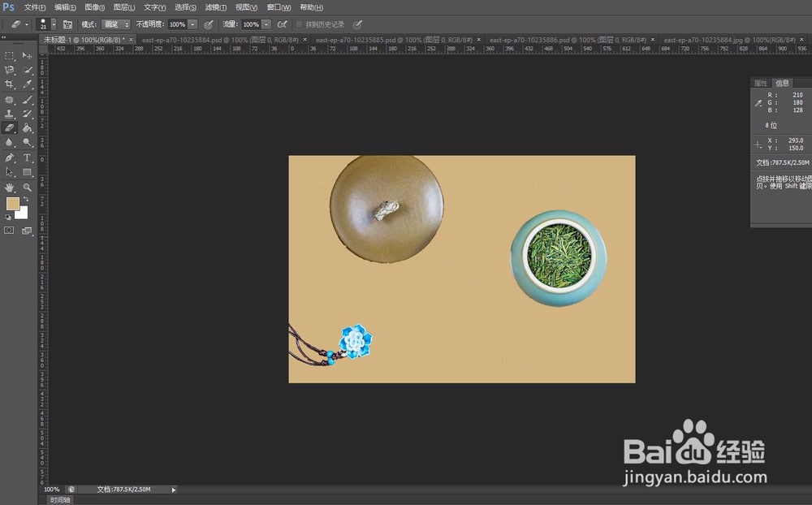Open the 滤镜 menu
Viewport: 812px width, 505px height.
(215, 7)
